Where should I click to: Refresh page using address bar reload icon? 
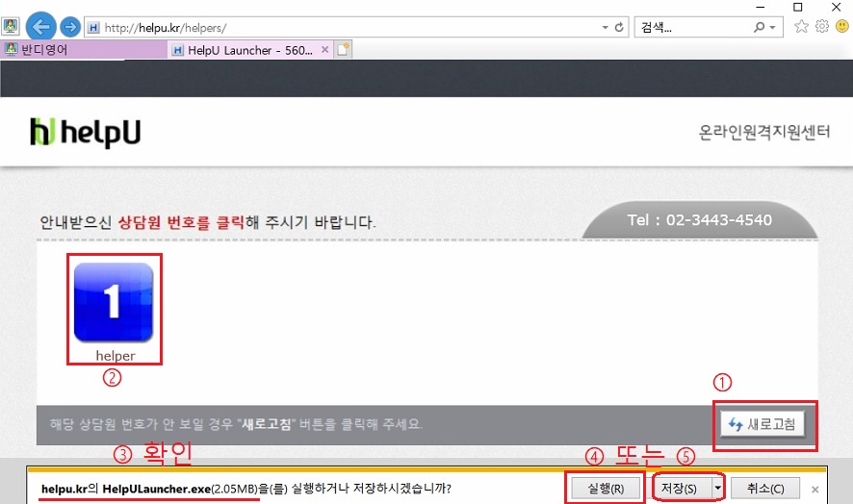tap(619, 27)
